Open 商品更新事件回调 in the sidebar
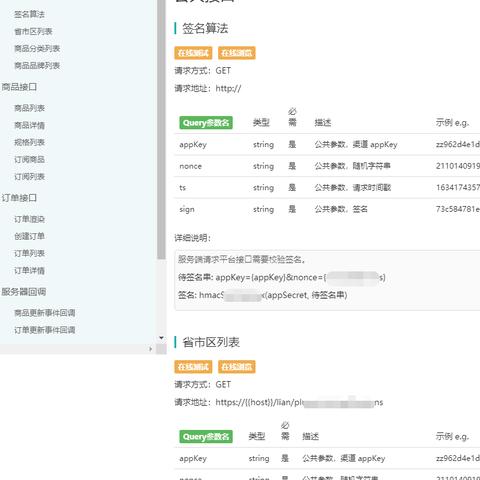This screenshot has width=480, height=480. (x=45, y=313)
